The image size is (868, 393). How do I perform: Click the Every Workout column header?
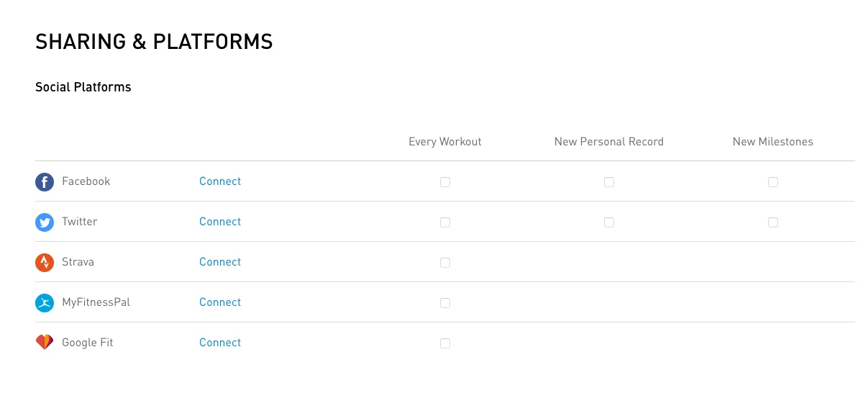[445, 142]
